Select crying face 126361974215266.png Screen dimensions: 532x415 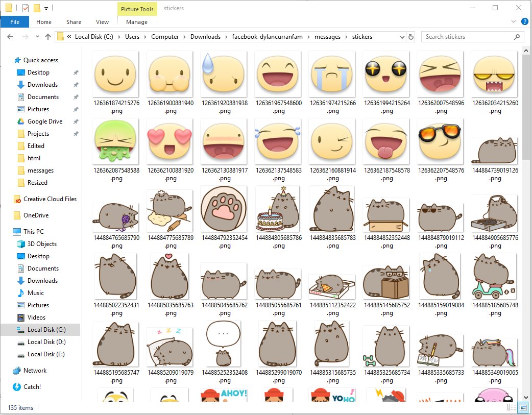tap(332, 74)
